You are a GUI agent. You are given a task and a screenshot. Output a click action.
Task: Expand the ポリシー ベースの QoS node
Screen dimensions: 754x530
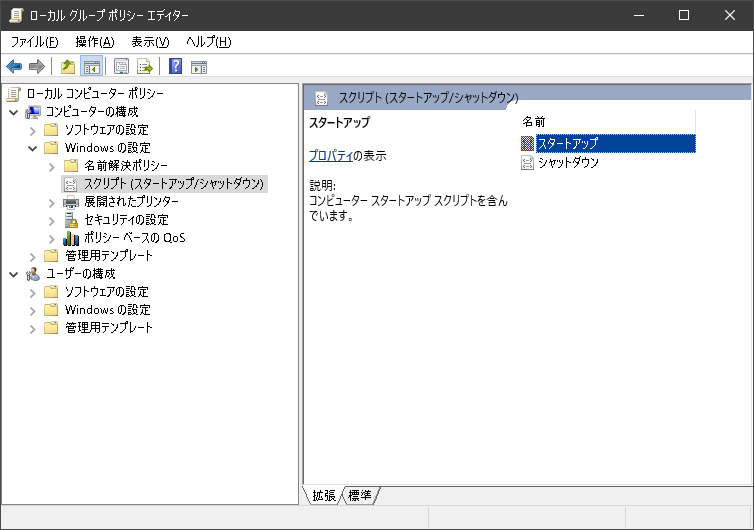[52, 239]
